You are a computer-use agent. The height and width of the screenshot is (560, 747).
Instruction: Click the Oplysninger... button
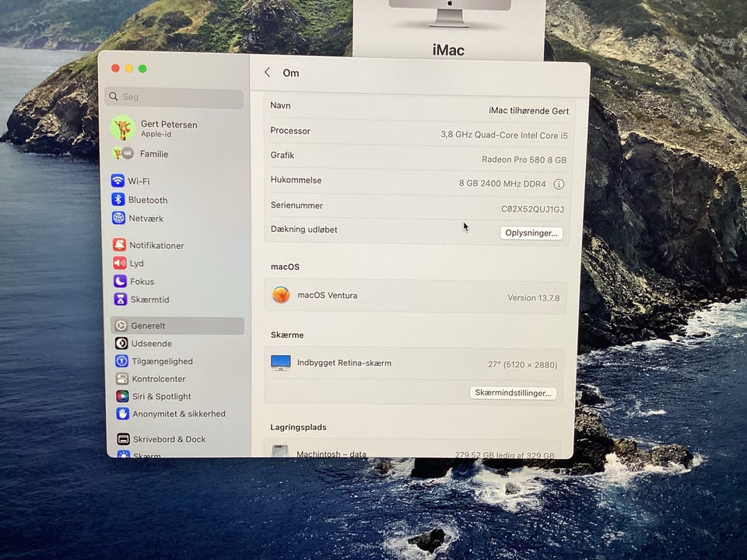(531, 233)
